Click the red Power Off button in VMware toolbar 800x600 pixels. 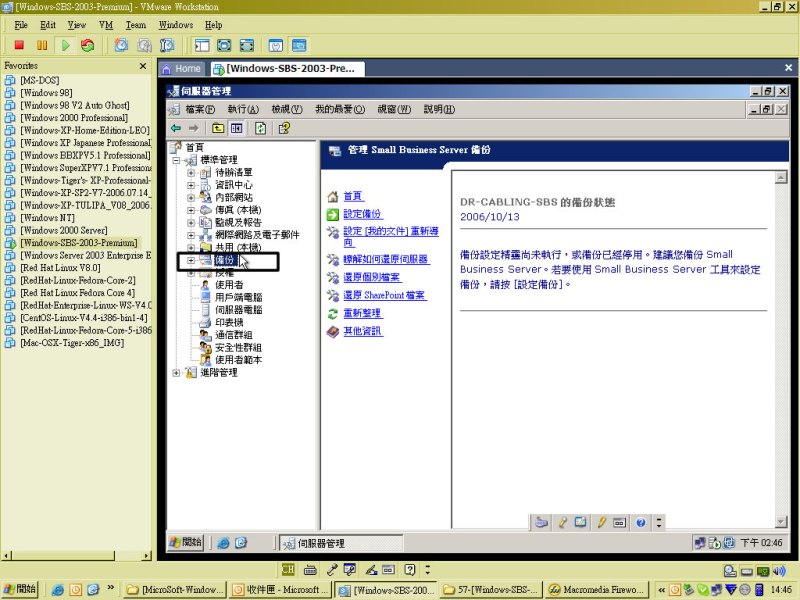coord(19,45)
